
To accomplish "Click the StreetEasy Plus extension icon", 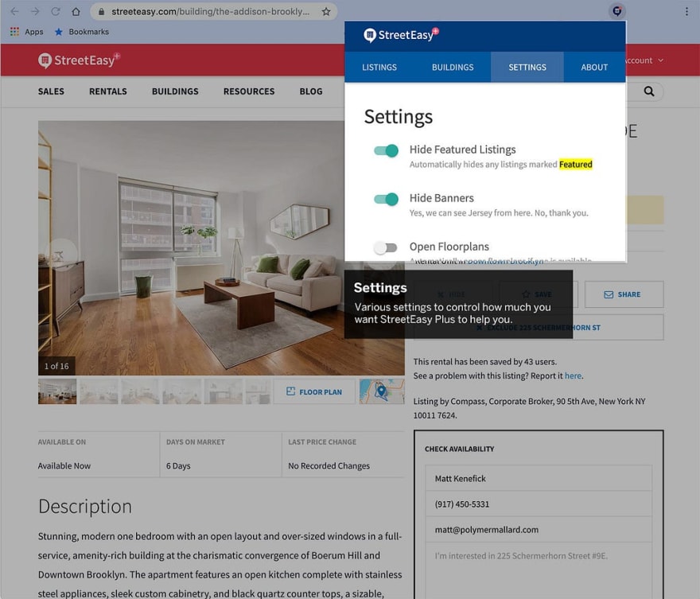I will click(617, 10).
